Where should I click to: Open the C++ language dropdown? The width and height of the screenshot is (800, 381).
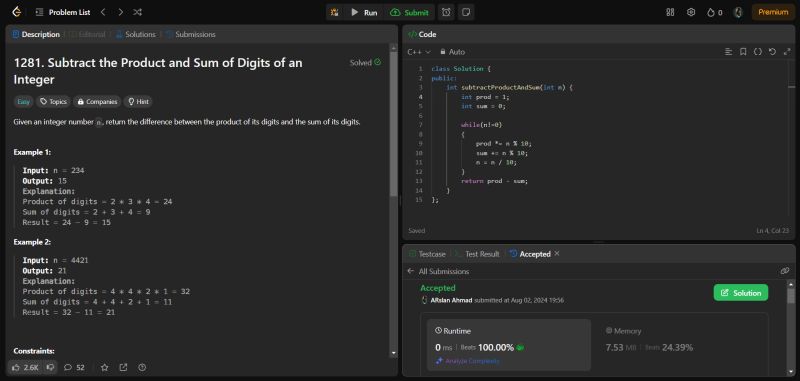click(419, 52)
